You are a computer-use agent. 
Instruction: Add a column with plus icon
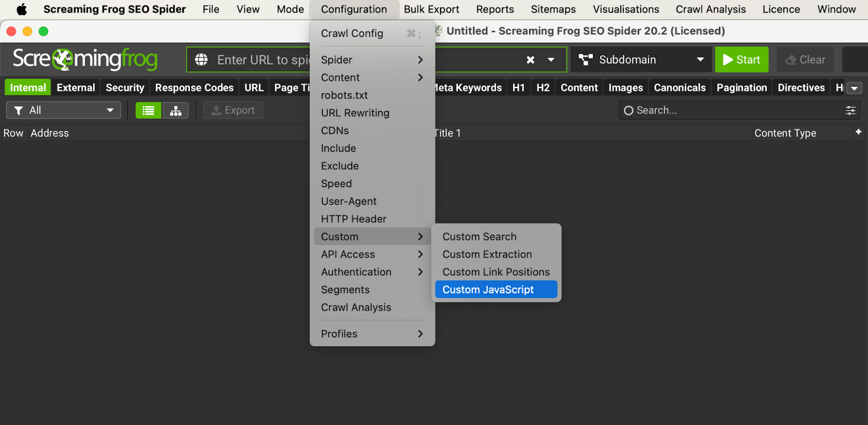pos(858,132)
